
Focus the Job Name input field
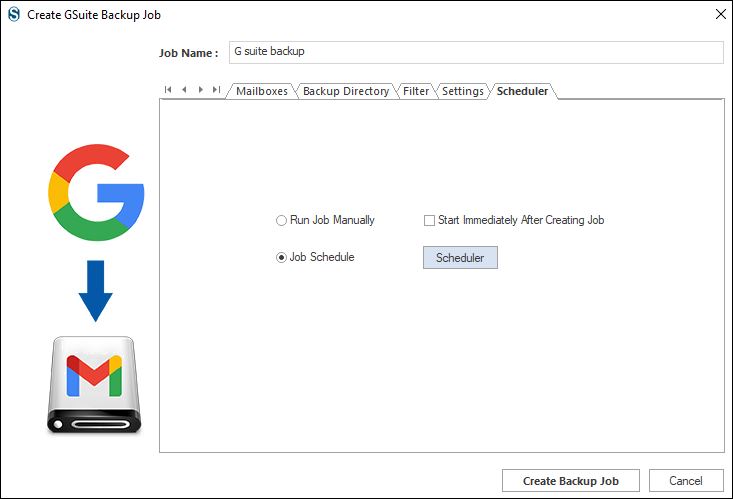[476, 52]
